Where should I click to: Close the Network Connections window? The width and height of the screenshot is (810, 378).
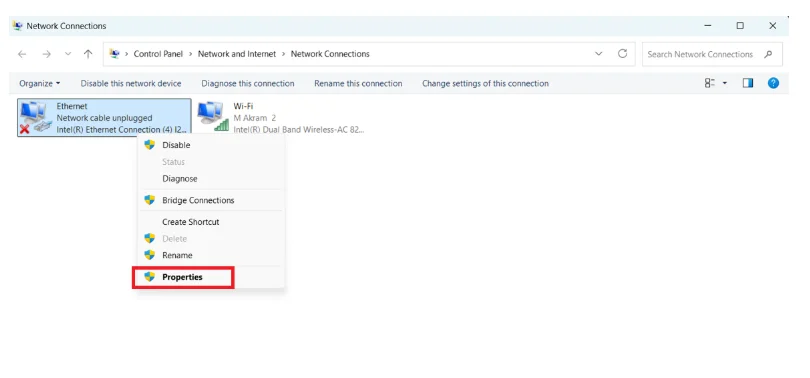click(x=773, y=26)
